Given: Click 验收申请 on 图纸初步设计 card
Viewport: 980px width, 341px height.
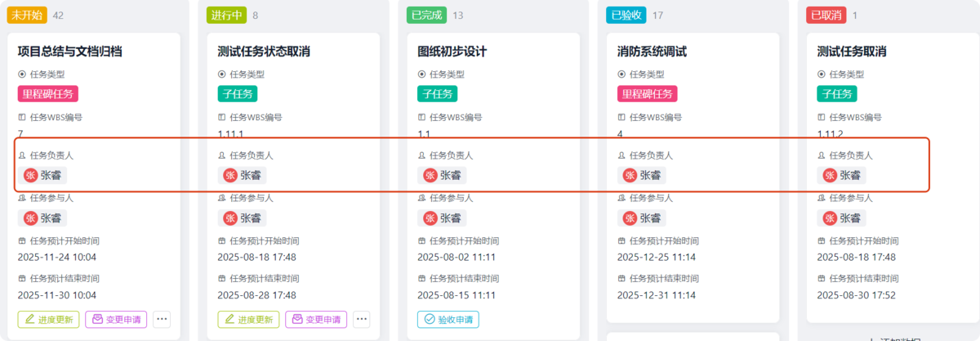Looking at the screenshot, I should tap(448, 319).
